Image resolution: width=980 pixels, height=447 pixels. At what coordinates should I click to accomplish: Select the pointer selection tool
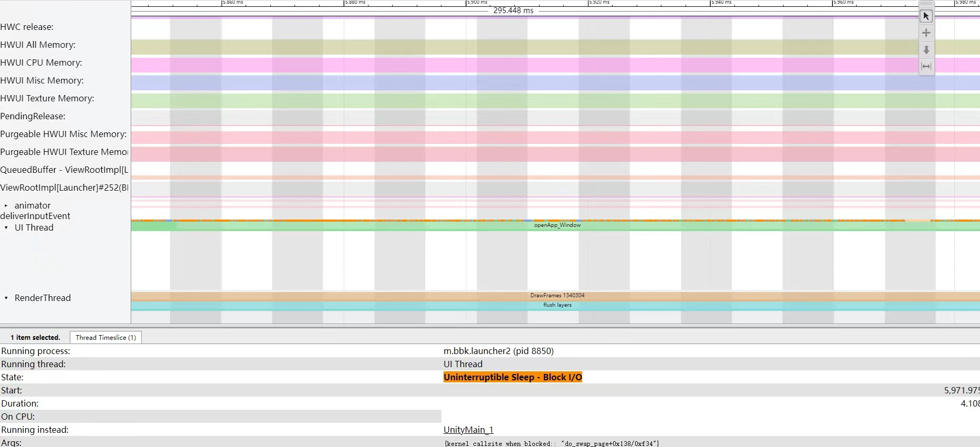coord(926,16)
